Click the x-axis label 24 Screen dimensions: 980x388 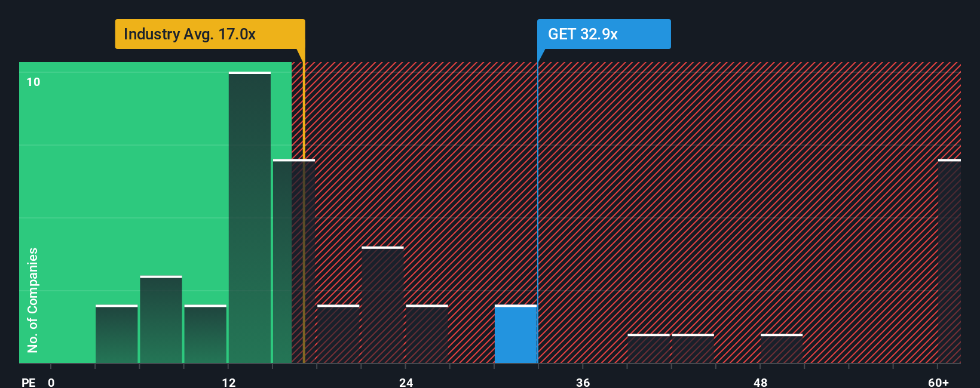406,382
